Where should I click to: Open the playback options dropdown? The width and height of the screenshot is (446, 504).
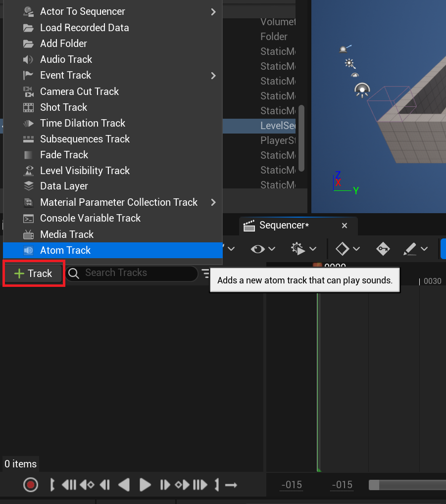click(x=304, y=249)
